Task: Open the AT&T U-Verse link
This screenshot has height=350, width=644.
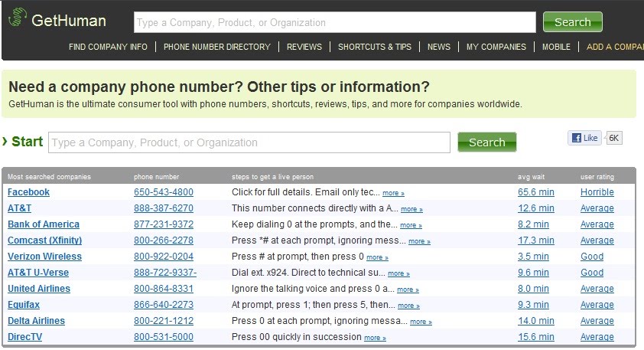Action: coord(38,273)
